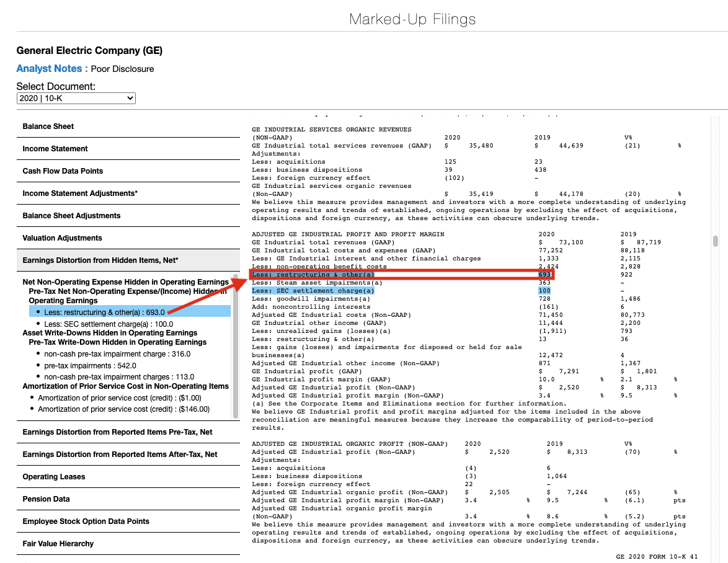Image resolution: width=728 pixels, height=563 pixels.
Task: Open Employee Stock Option Data Points
Action: [128, 521]
